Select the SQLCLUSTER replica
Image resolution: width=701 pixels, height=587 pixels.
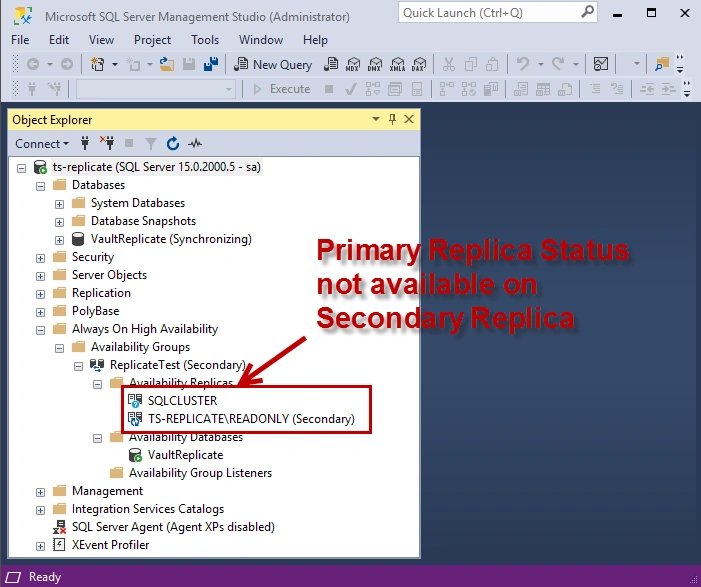click(182, 401)
